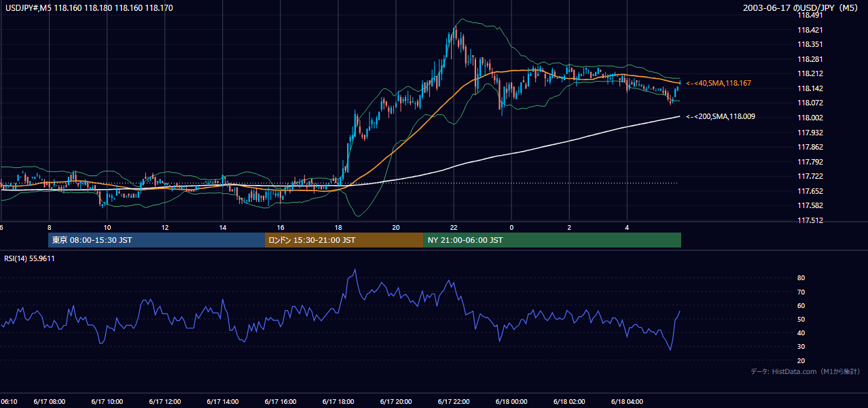
Task: Select the <-<40,SMA,118.167 label
Action: 719,83
